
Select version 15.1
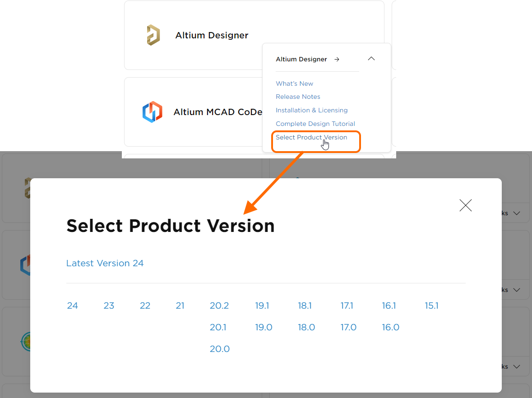click(431, 305)
